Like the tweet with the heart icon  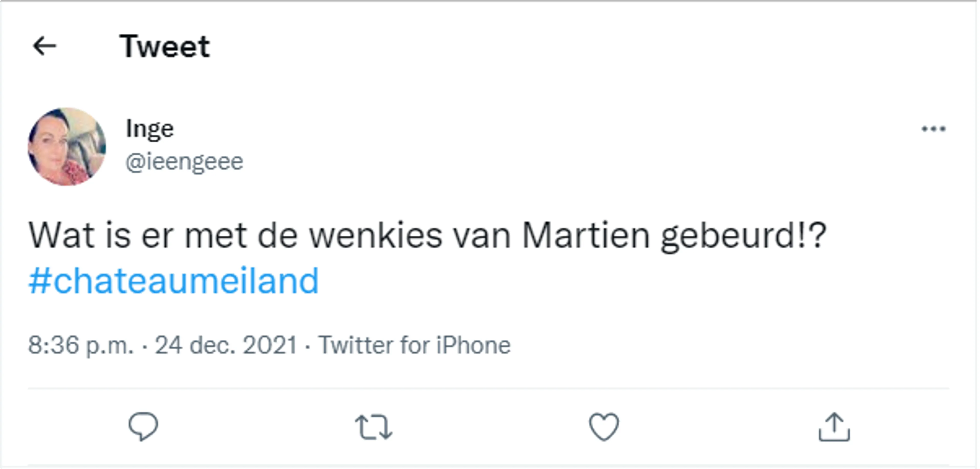pos(604,427)
